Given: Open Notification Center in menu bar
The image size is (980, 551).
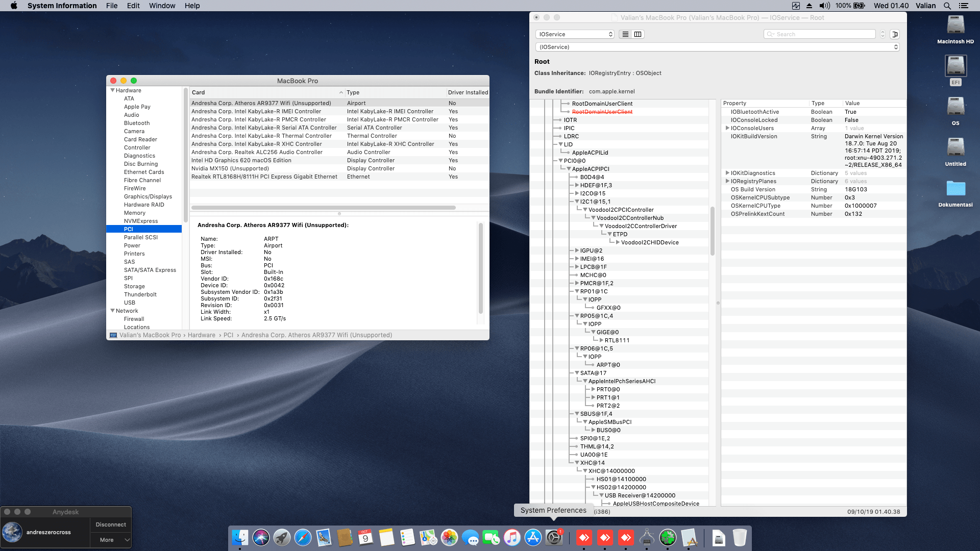Looking at the screenshot, I should point(963,6).
